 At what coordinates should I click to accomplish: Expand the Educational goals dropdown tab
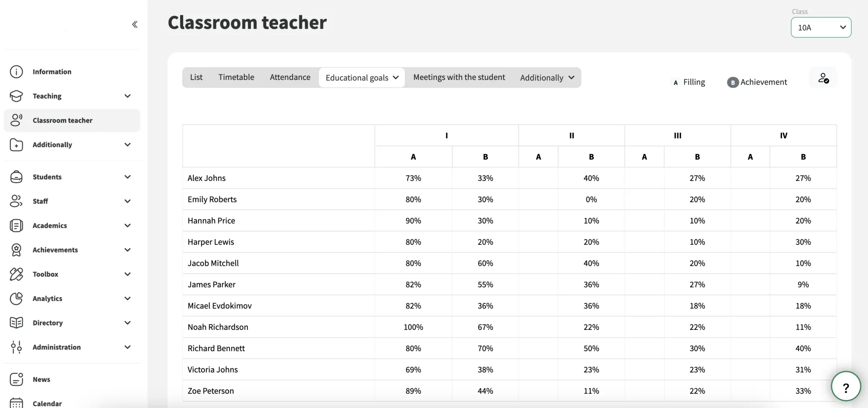tap(362, 78)
